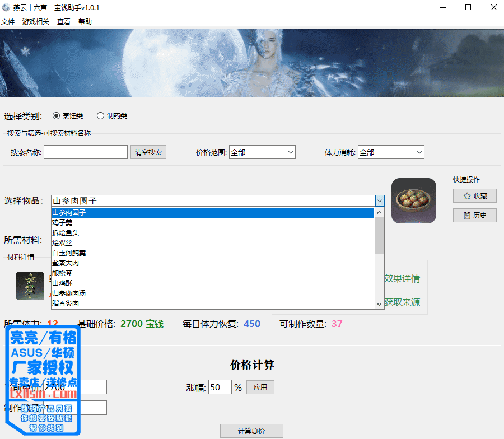
Task: Click the 收藏 favorite button
Action: point(475,196)
